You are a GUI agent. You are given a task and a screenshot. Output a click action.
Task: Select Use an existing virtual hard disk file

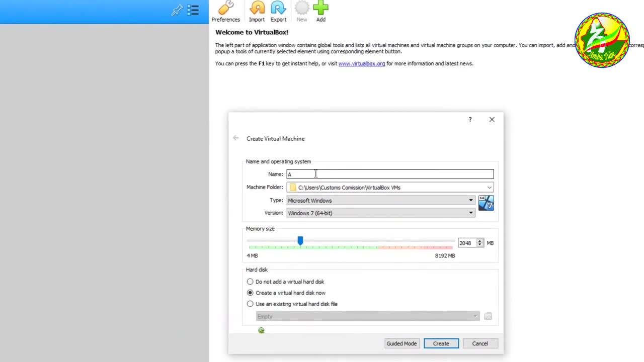coord(292,304)
